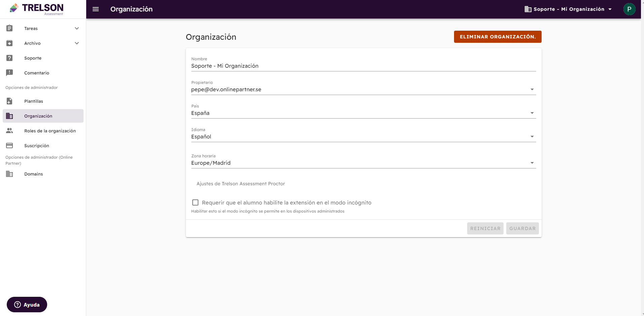Click the Roles de la organización people icon
This screenshot has width=644, height=316.
tap(9, 131)
